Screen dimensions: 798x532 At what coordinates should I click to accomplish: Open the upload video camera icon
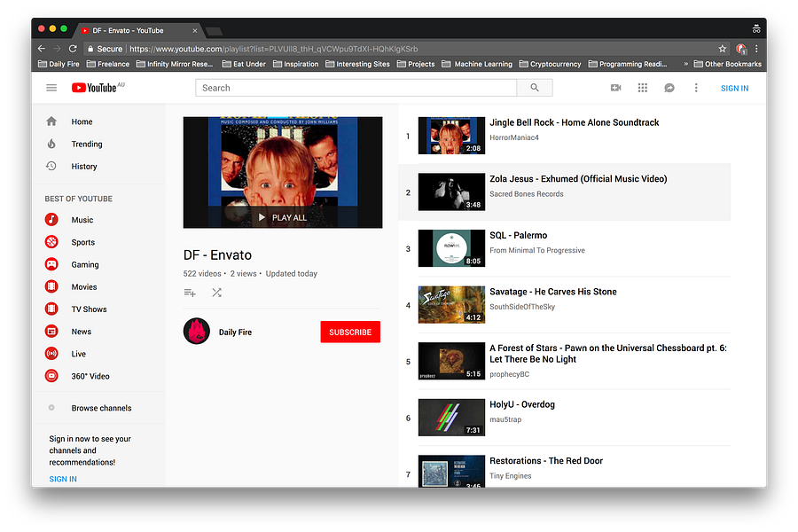pos(616,88)
